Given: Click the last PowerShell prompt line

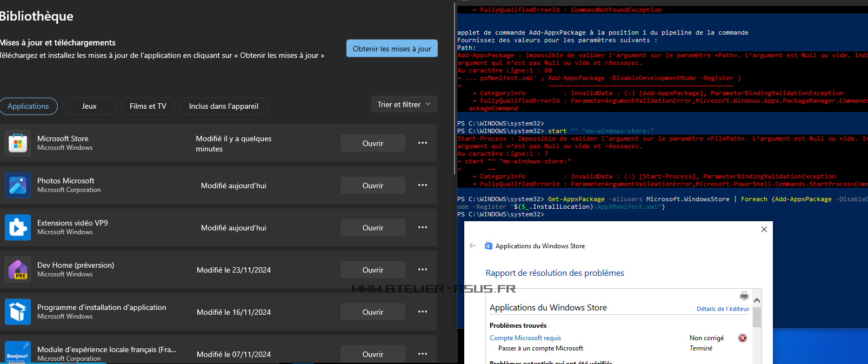Looking at the screenshot, I should pyautogui.click(x=500, y=214).
